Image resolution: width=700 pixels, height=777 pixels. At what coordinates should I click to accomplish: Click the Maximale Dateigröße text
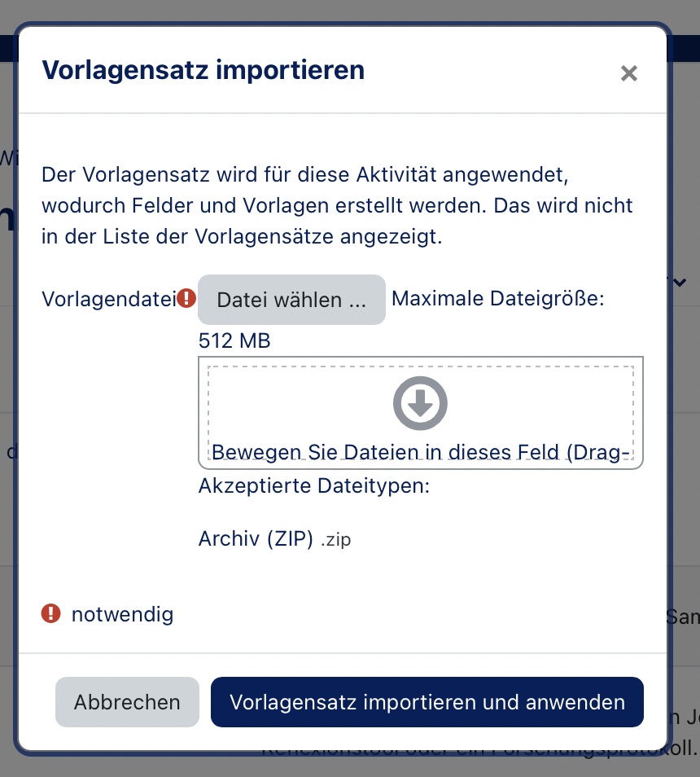tap(497, 299)
